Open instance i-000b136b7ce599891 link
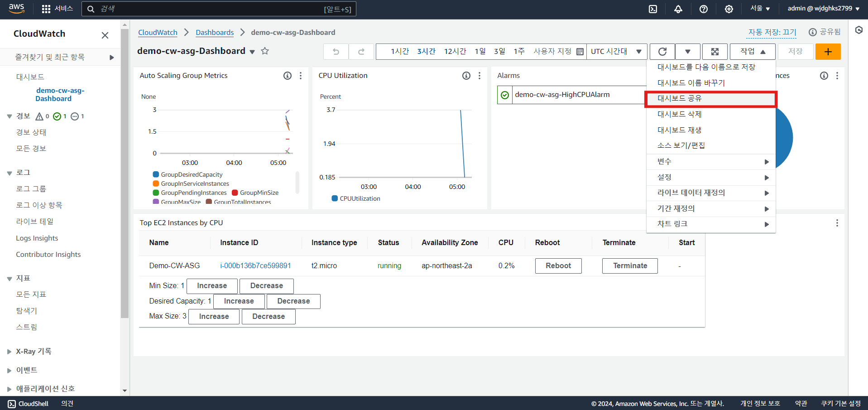Viewport: 868px width, 410px height. [x=255, y=266]
